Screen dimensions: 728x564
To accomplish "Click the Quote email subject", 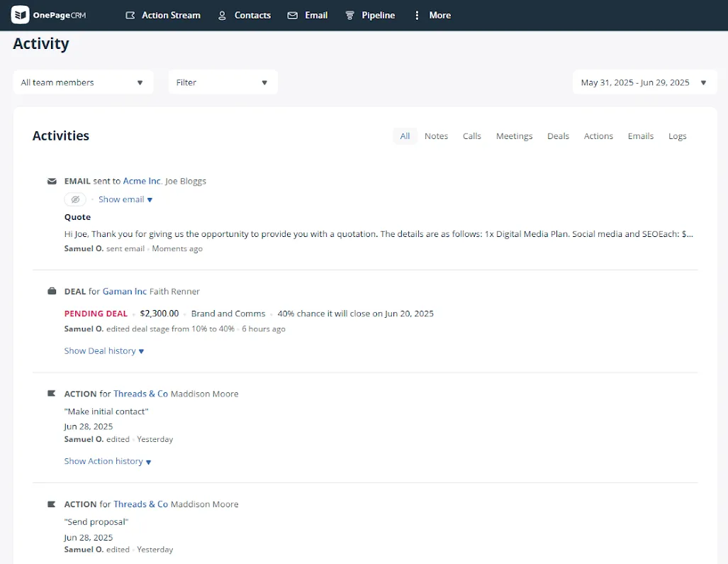I will [77, 217].
